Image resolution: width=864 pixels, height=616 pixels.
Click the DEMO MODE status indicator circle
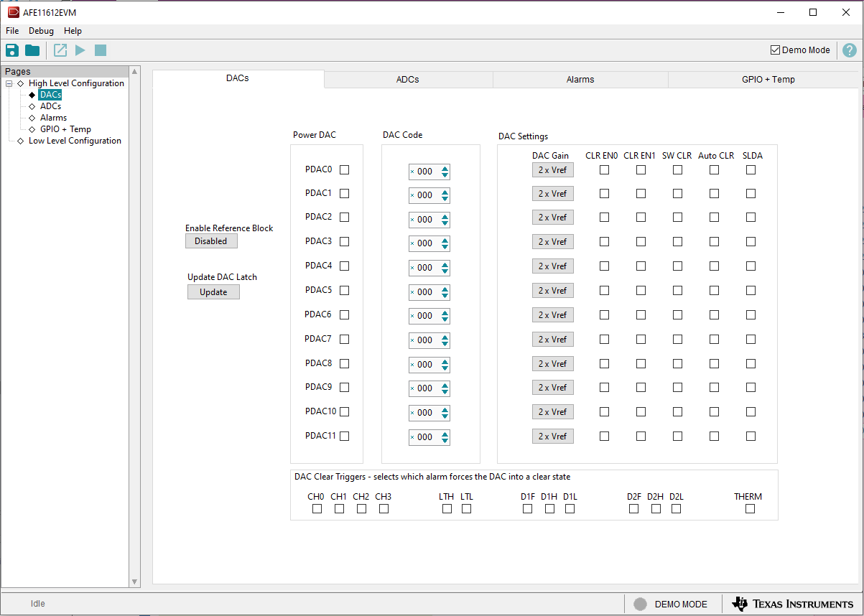pyautogui.click(x=638, y=604)
